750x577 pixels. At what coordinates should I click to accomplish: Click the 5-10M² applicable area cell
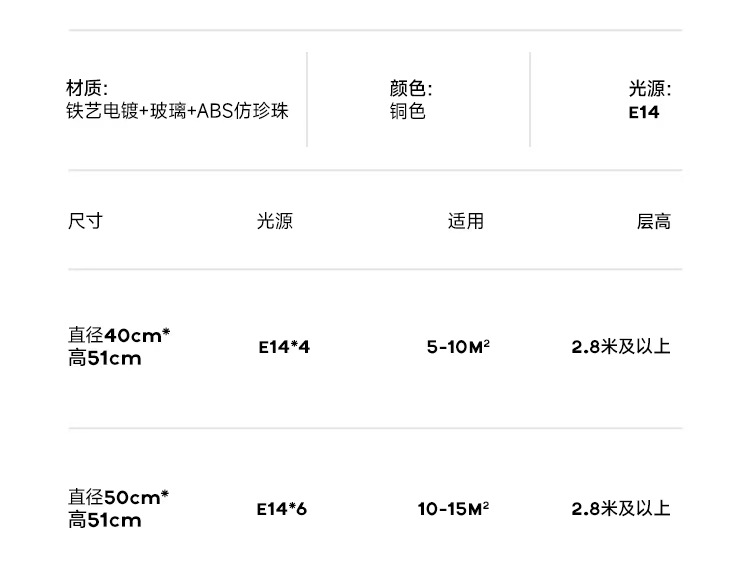click(458, 347)
